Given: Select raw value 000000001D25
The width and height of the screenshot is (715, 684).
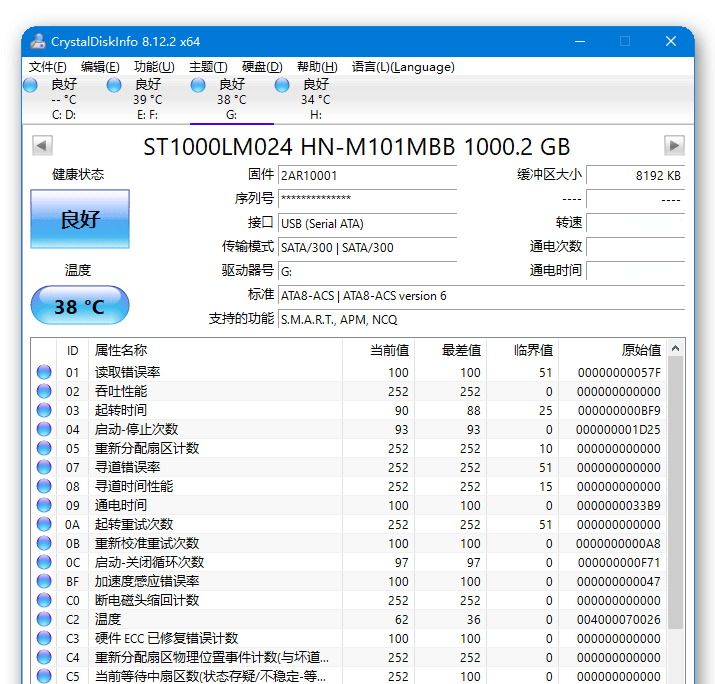Looking at the screenshot, I should point(618,430).
